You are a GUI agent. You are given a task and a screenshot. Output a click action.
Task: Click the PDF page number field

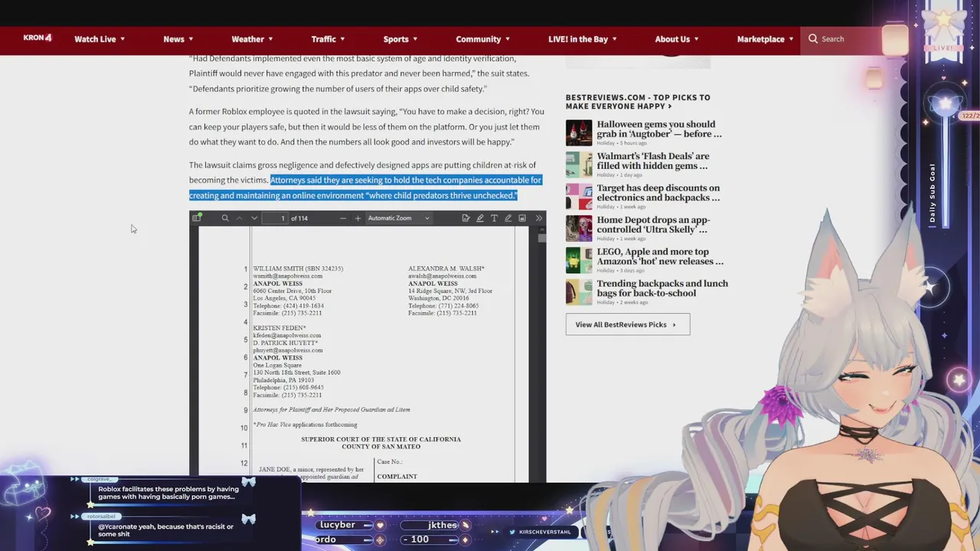[x=275, y=218]
